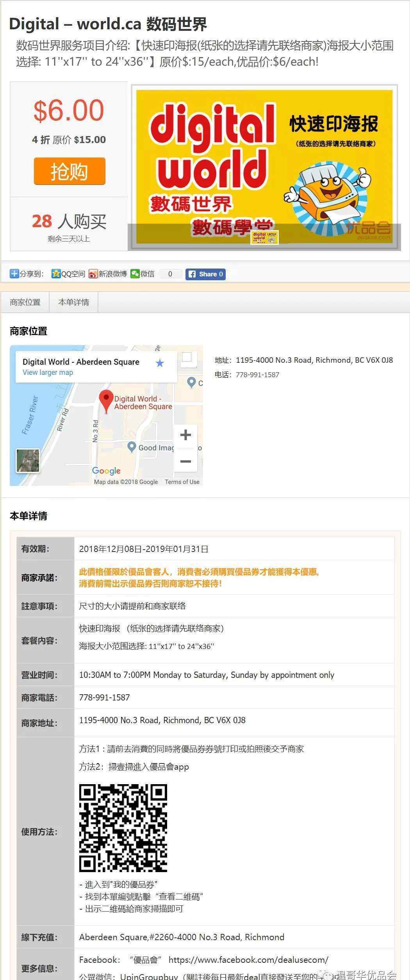Share to 微信 via the WeChat icon
Image resolution: width=410 pixels, height=980 pixels.
[x=135, y=274]
